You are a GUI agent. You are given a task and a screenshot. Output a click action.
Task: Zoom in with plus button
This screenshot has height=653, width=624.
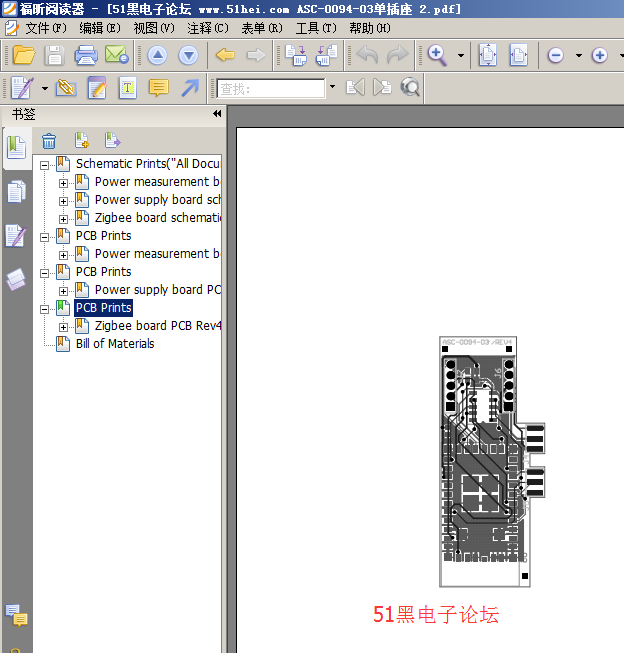point(600,55)
